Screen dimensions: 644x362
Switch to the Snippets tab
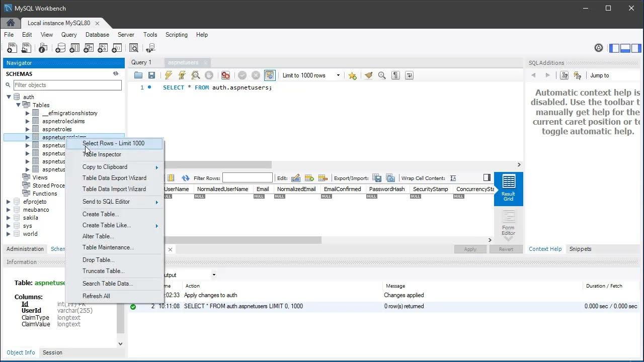click(580, 249)
